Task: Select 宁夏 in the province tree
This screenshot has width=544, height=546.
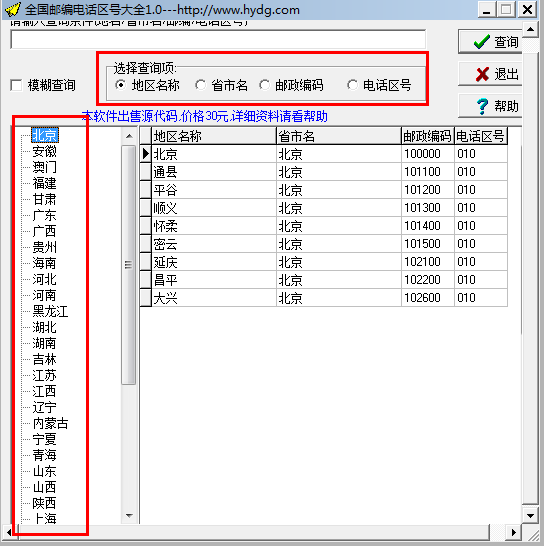Action: (x=44, y=439)
